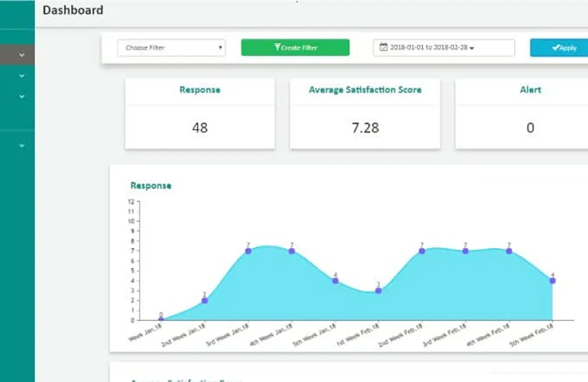Click the funnel icon on Create Filter
The width and height of the screenshot is (588, 382).
pos(277,47)
